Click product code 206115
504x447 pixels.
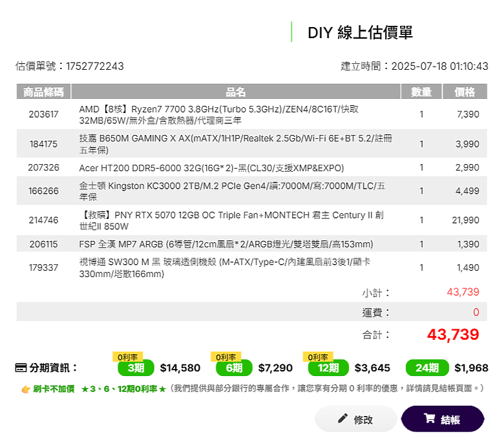(43, 244)
